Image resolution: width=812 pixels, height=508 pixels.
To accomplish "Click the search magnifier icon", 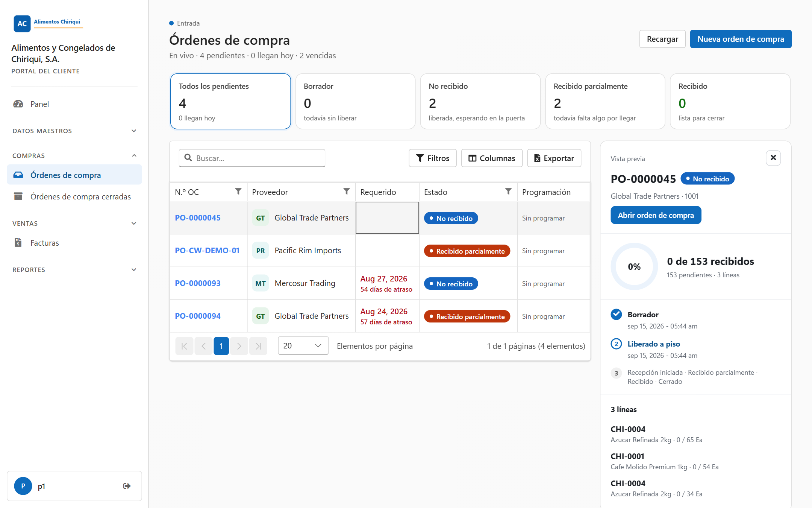I will 188,158.
